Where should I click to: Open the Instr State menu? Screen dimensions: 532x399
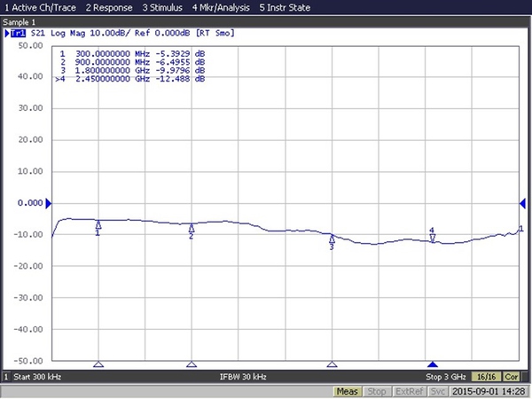click(287, 7)
